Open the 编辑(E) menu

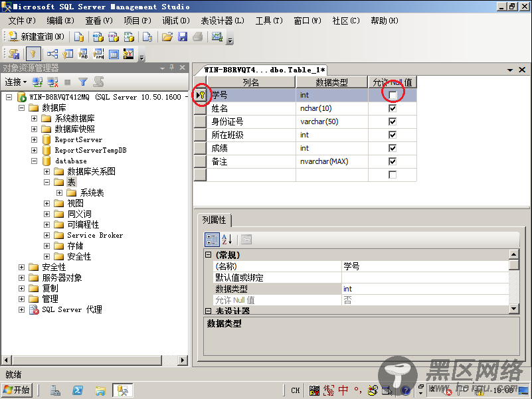tap(60, 21)
